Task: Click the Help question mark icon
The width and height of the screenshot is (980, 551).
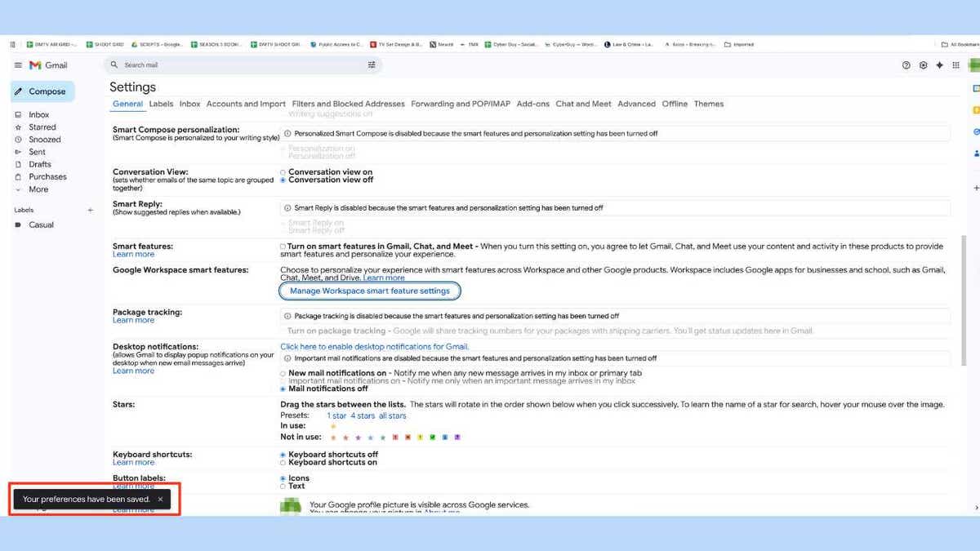Action: coord(906,64)
